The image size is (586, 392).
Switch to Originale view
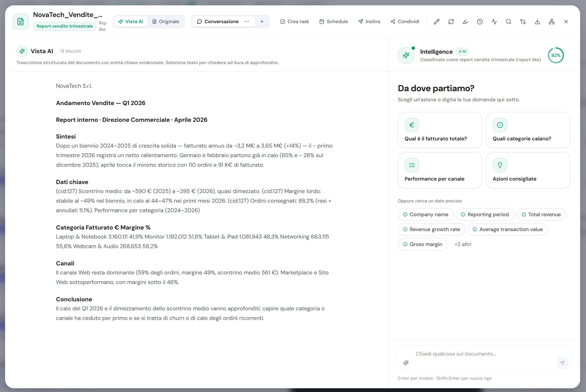tap(166, 22)
